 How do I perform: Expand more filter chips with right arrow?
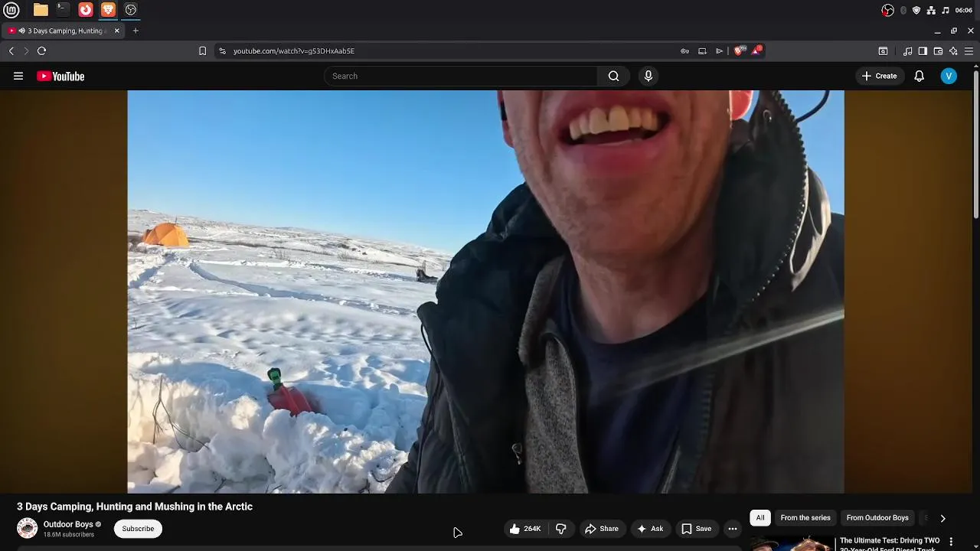pyautogui.click(x=942, y=518)
